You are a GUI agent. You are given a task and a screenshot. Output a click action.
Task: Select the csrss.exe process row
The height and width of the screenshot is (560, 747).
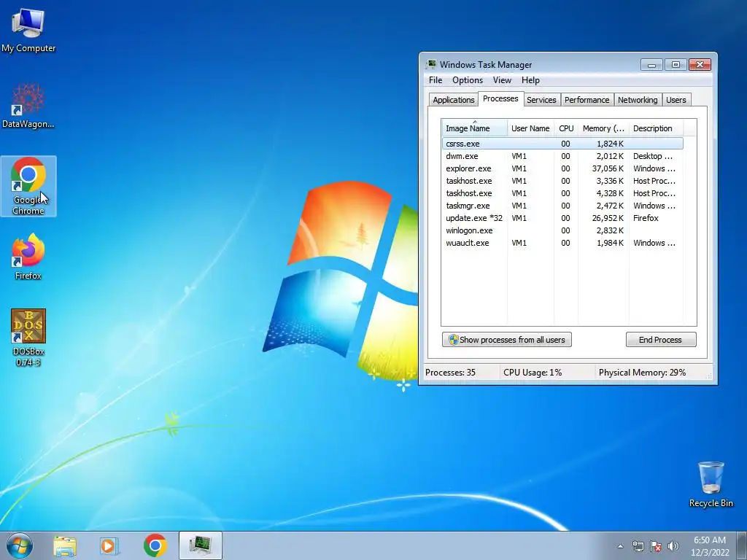pos(562,144)
